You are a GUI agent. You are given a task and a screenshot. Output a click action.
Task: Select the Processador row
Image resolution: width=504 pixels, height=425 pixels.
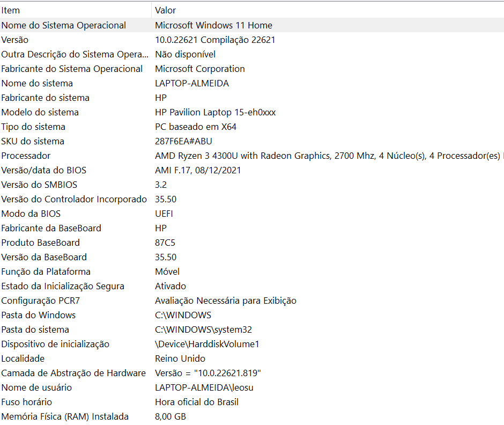(x=252, y=156)
